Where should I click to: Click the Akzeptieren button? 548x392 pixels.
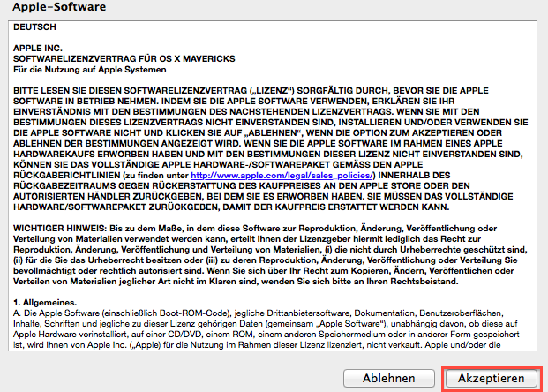[x=491, y=379]
